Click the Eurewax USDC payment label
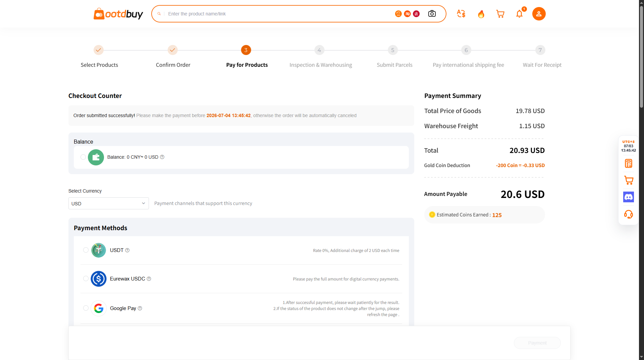Viewport: 644px width, 360px height. (x=127, y=279)
